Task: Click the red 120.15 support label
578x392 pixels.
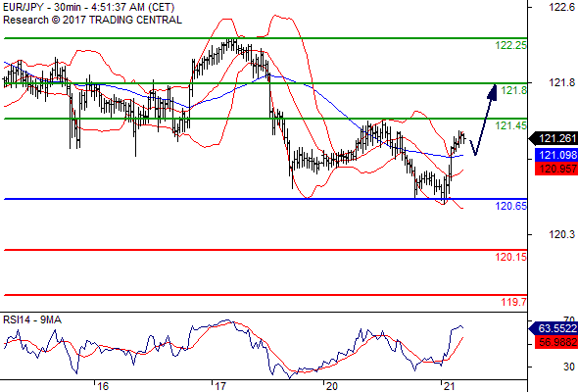Action: click(x=511, y=257)
